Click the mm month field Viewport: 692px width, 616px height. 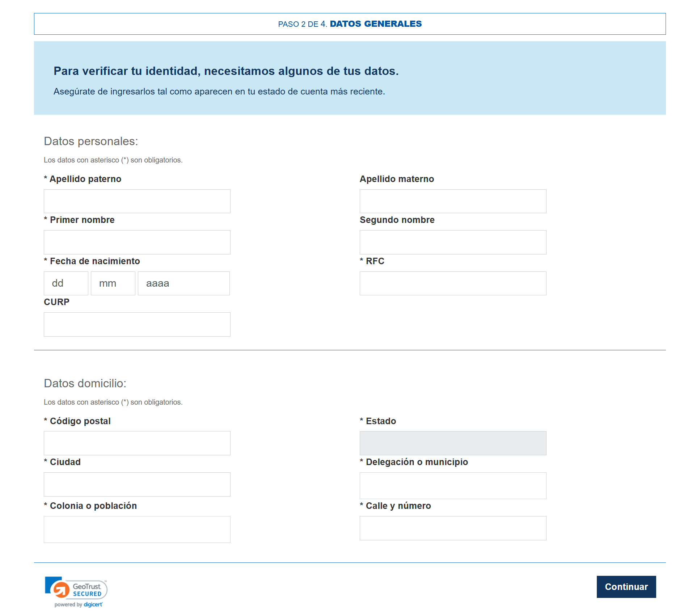pyautogui.click(x=113, y=283)
